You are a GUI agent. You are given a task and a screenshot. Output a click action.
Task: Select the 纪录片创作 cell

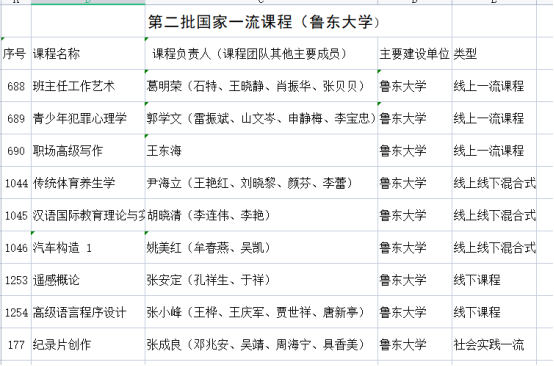coord(88,344)
